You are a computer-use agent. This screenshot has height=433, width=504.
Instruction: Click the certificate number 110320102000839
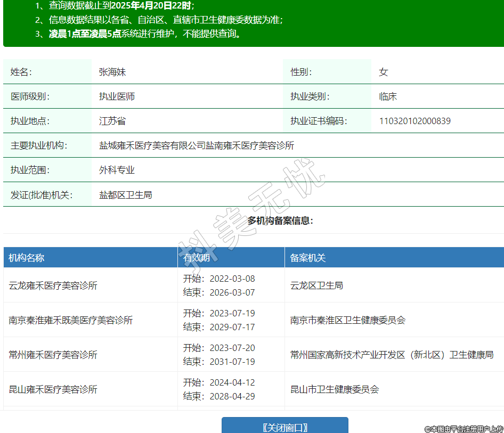(x=414, y=121)
